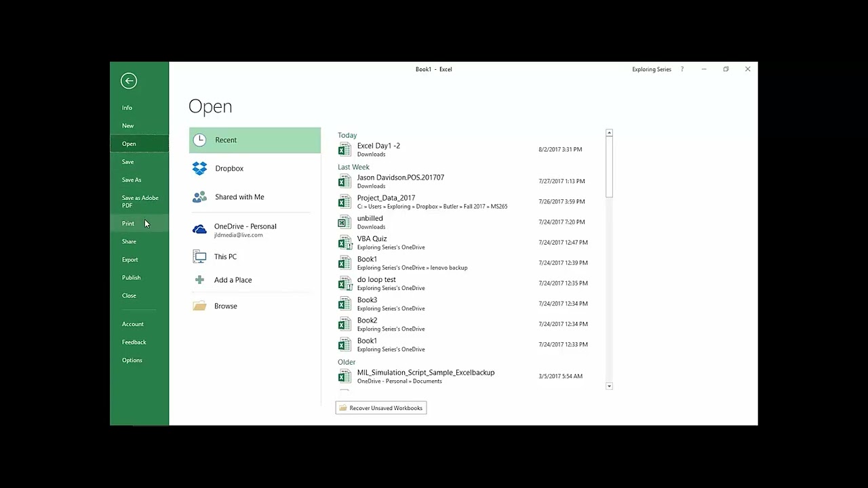Select Publish in the sidebar
Viewport: 868px width, 488px height.
(x=139, y=277)
